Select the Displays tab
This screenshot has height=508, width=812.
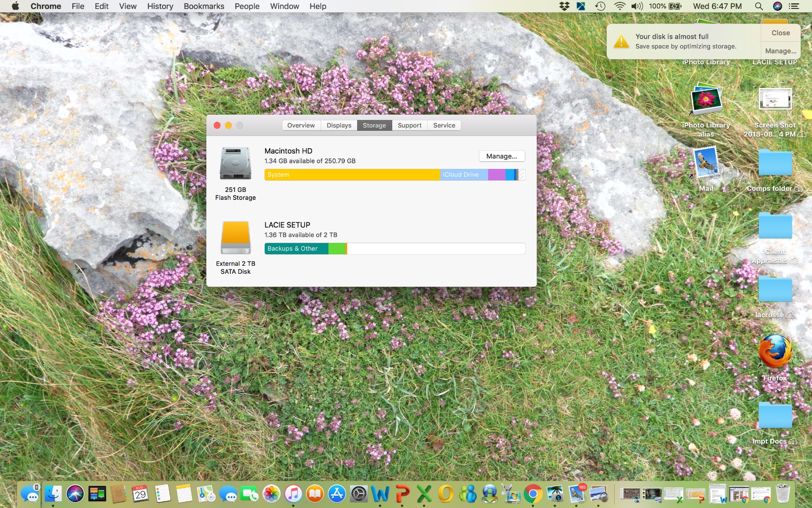[x=339, y=125]
